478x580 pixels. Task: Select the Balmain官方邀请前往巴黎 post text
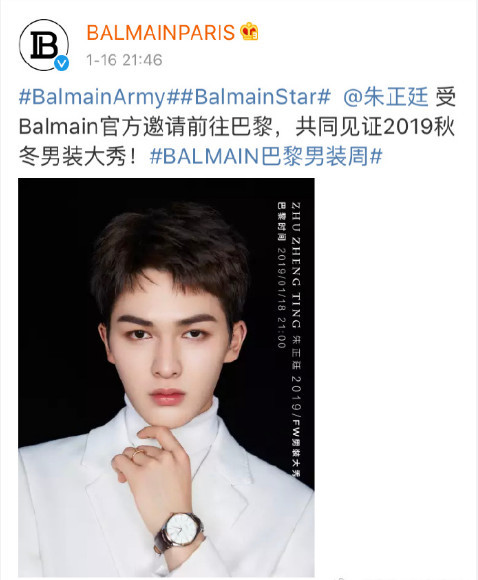click(146, 127)
